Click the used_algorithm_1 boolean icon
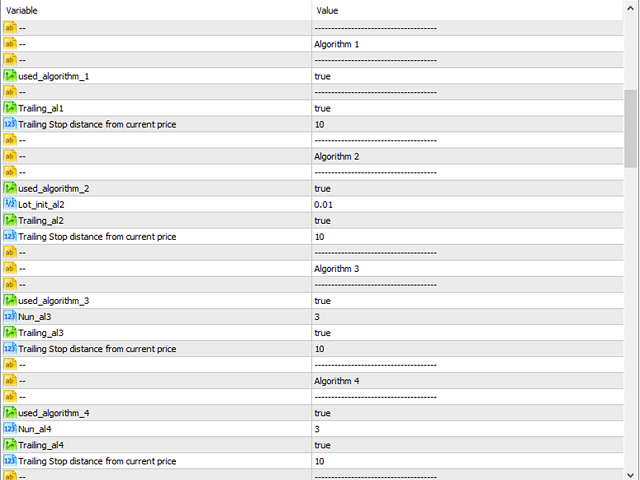This screenshot has width=640, height=480. tap(9, 76)
